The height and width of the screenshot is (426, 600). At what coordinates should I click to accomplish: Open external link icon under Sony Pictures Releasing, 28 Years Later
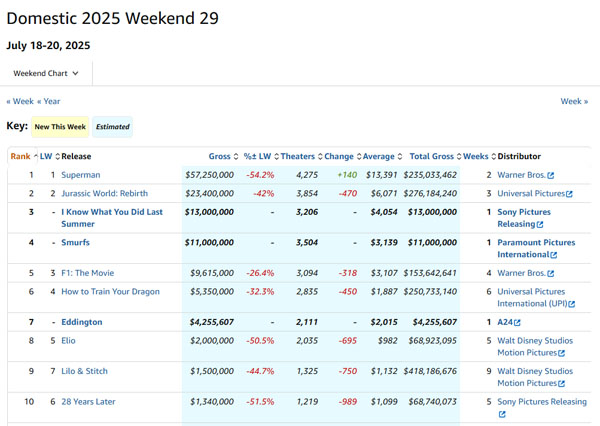502,414
